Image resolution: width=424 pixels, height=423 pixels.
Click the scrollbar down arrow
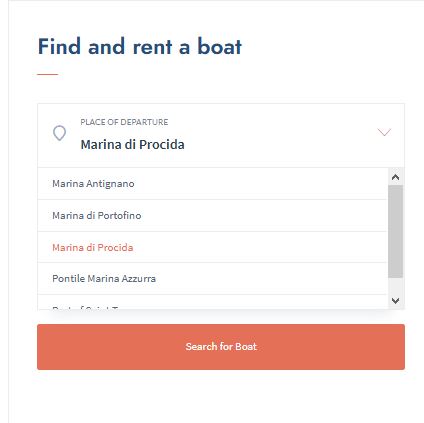pyautogui.click(x=396, y=301)
